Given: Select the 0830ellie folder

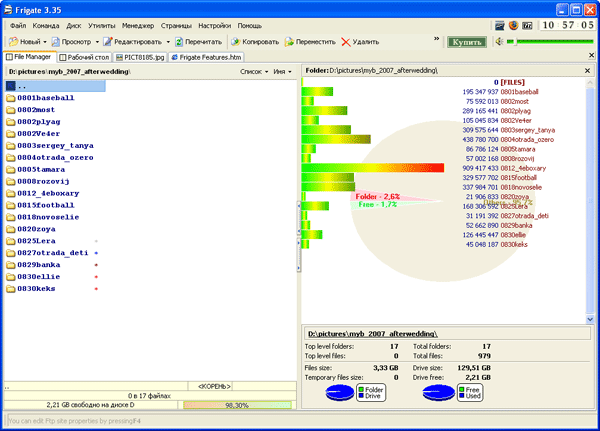Looking at the screenshot, I should [x=33, y=276].
